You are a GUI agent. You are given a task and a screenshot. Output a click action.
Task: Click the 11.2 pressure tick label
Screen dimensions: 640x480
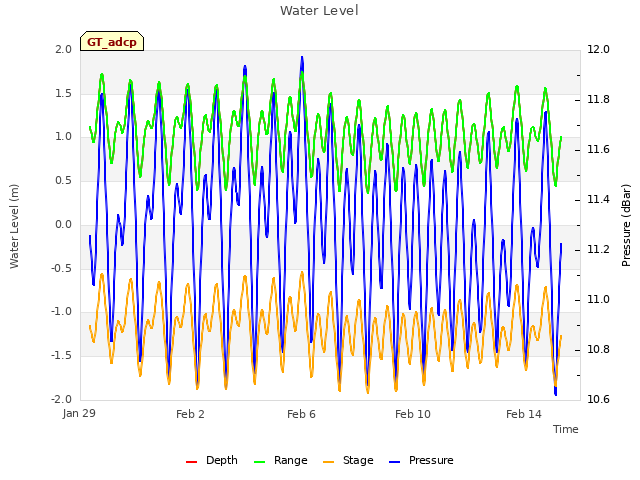point(598,249)
